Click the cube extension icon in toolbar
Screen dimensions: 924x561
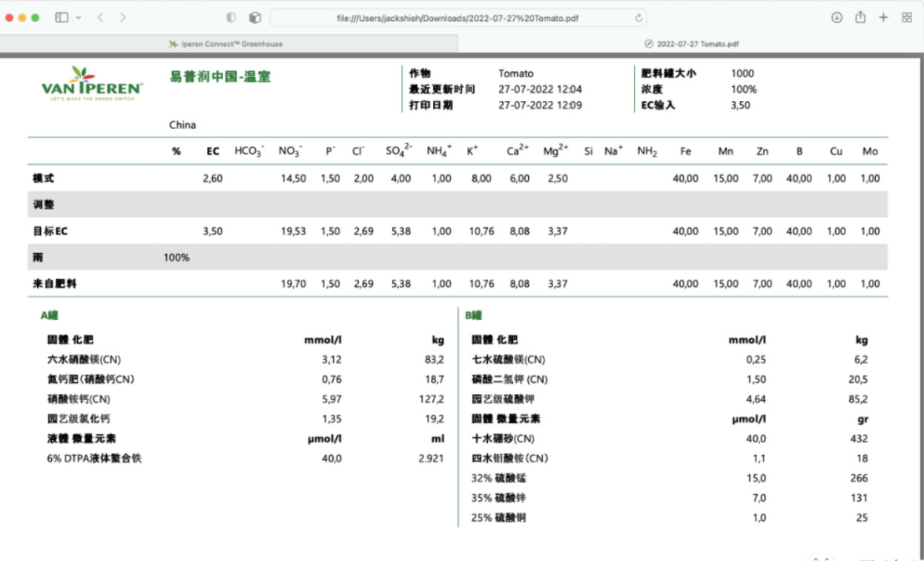pos(254,18)
